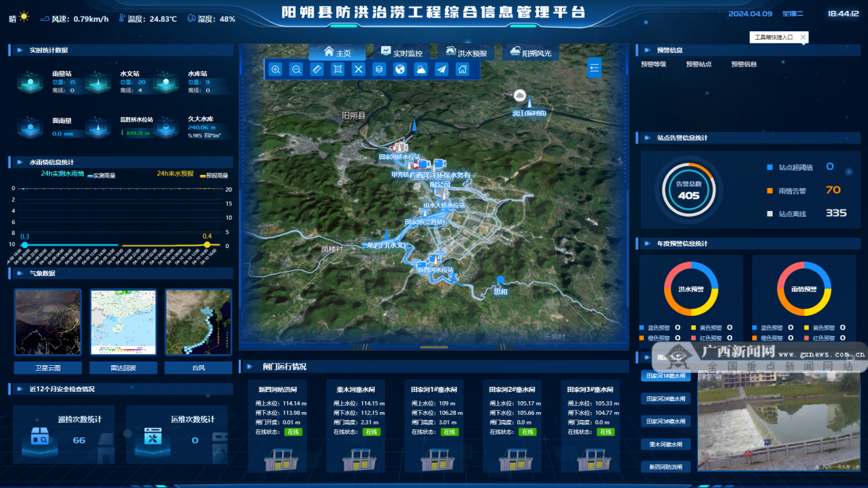This screenshot has width=868, height=488.
Task: Click the 卫星云图 button
Action: pos(48,367)
